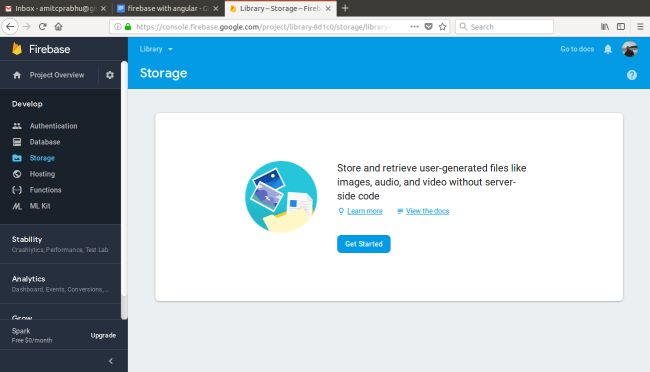Click the Firebase flame logo
Screen dimensions: 650x372
click(17, 49)
